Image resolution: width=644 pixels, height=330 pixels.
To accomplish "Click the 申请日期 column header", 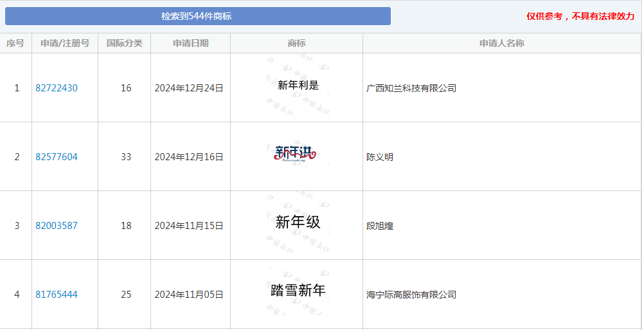I will pyautogui.click(x=191, y=43).
